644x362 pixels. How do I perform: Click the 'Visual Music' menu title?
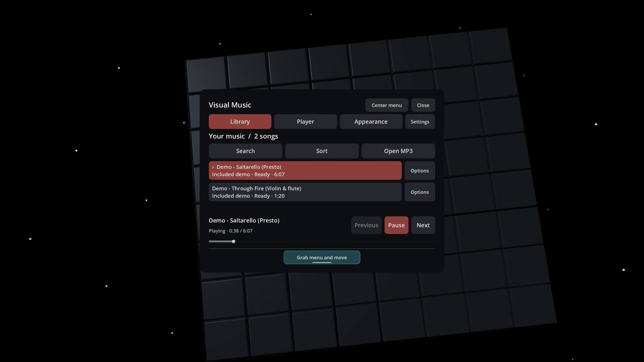click(x=230, y=105)
